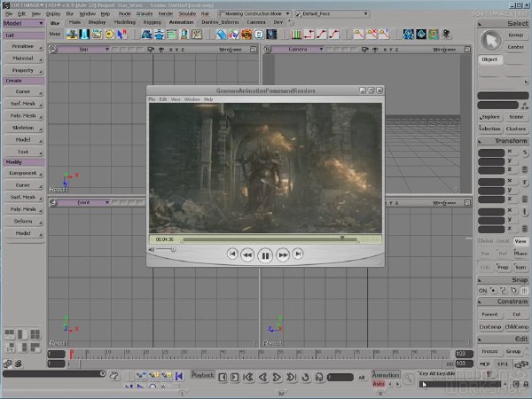The image size is (532, 399).
Task: Click the large Select arrow tool icon
Action: (x=490, y=41)
